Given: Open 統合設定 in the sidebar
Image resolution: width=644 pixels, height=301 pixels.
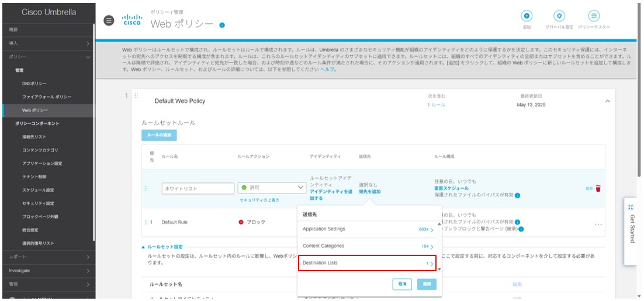Looking at the screenshot, I should [30, 230].
